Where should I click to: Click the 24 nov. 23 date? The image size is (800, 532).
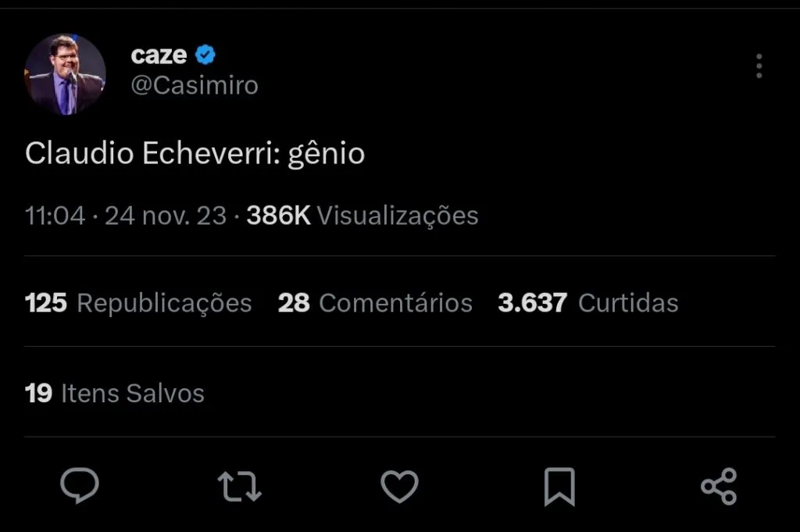[166, 216]
